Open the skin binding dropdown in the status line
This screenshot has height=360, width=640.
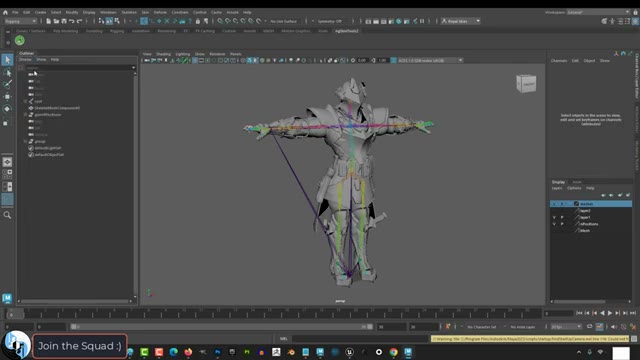pyautogui.click(x=461, y=21)
